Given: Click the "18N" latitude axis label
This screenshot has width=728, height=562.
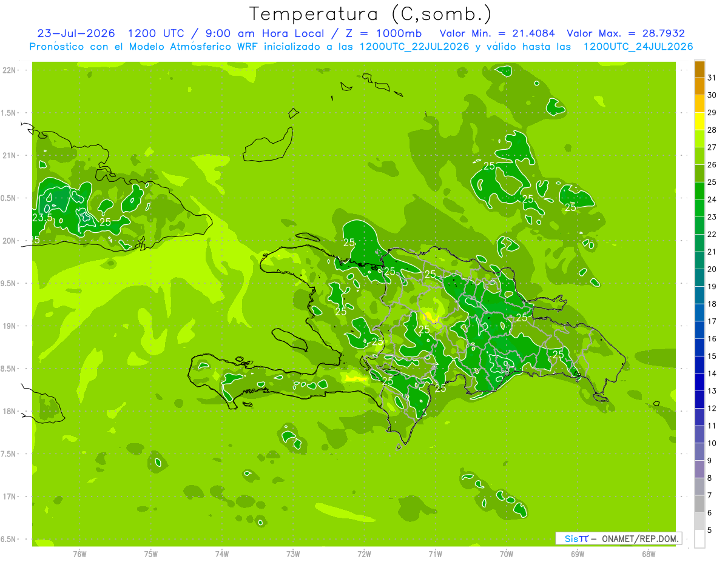Looking at the screenshot, I should [10, 412].
